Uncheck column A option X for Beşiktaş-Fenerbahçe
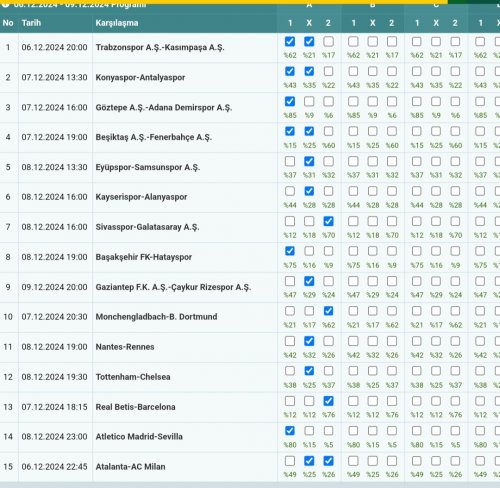This screenshot has height=488, width=500. 309,131
